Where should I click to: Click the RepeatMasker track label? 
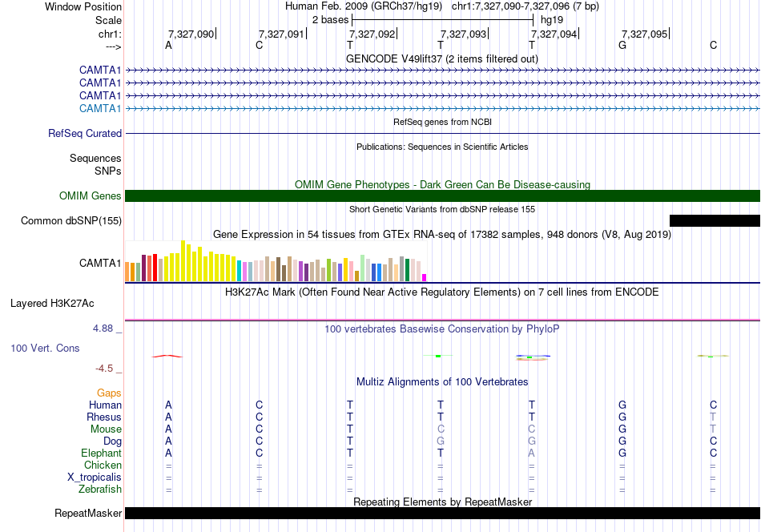(88, 514)
